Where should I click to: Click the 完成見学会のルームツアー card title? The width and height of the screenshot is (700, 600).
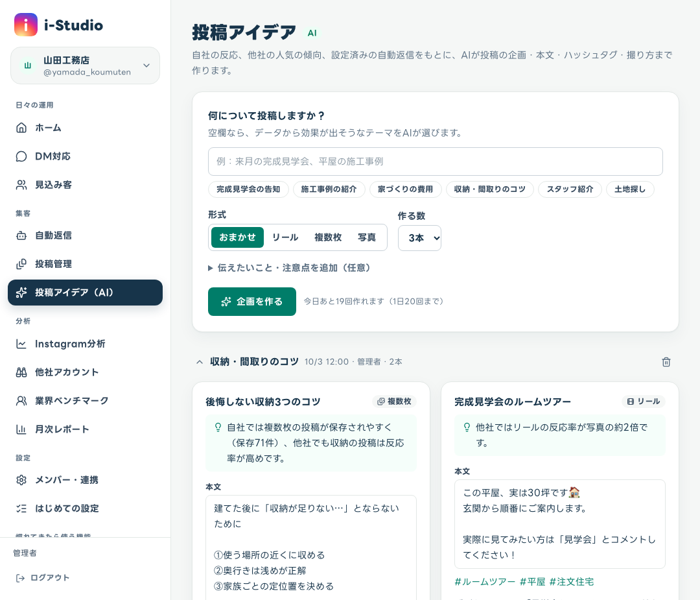513,402
